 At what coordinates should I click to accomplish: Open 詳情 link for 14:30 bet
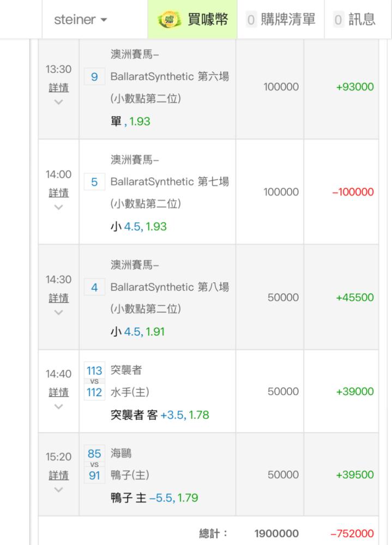point(58,298)
